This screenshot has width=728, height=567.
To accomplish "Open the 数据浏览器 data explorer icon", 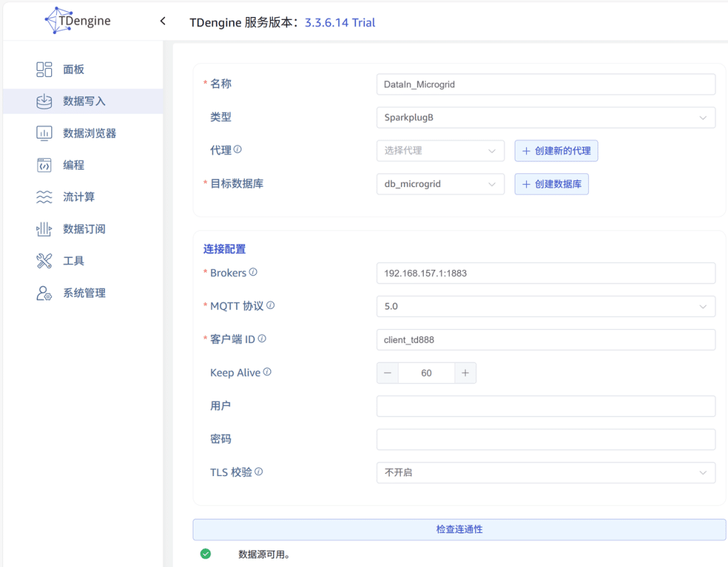I will [43, 133].
